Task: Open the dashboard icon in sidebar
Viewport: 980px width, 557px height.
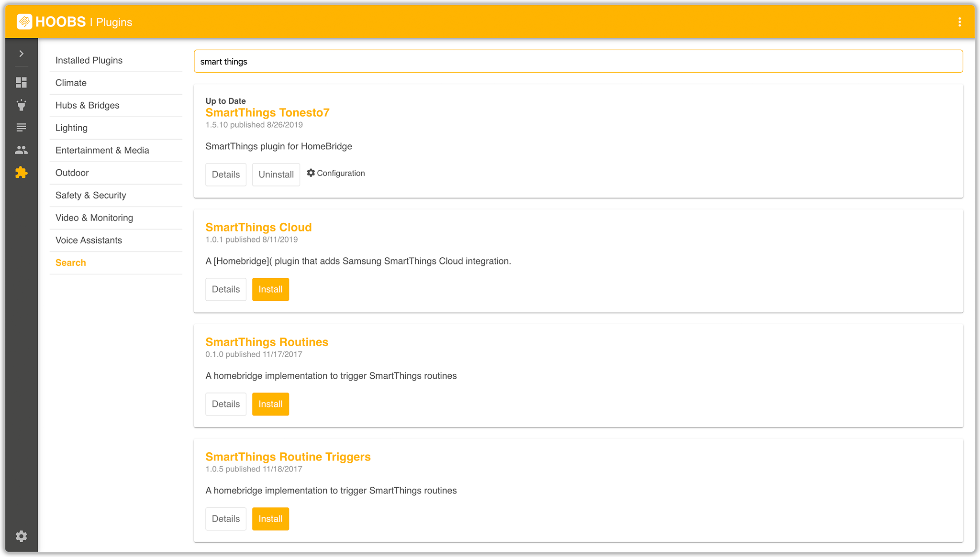Action: point(21,83)
